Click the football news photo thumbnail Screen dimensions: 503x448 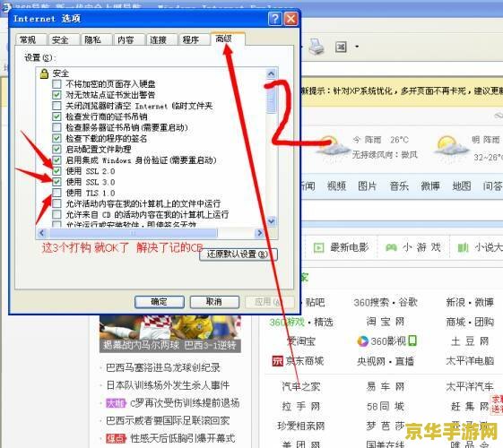tap(170, 333)
